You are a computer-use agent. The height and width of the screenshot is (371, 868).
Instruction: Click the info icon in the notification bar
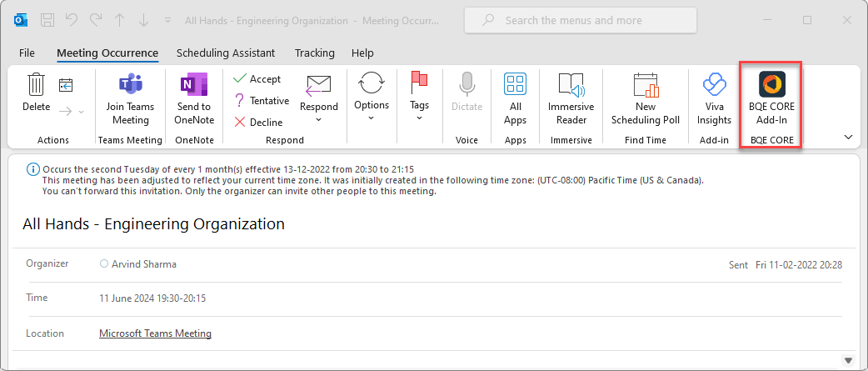tap(33, 169)
